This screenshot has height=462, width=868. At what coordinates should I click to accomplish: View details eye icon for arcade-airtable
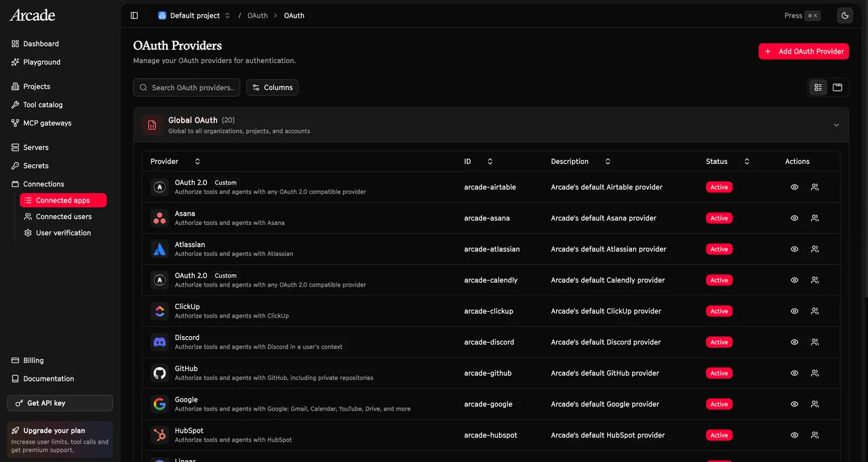(x=795, y=187)
